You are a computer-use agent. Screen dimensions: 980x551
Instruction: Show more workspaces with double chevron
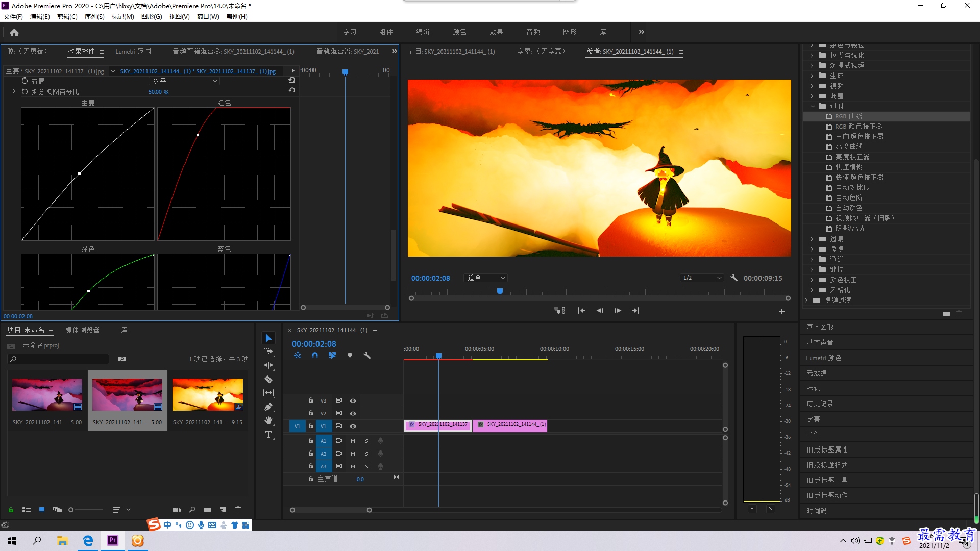coord(642,32)
